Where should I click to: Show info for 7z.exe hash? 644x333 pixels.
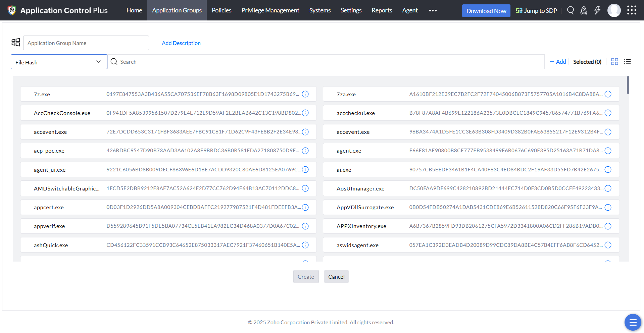305,94
